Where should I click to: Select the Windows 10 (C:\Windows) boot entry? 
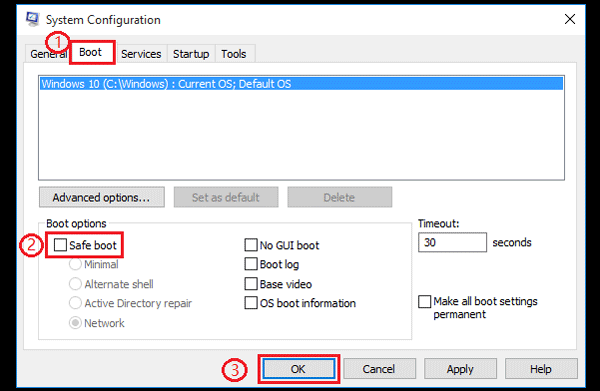(x=302, y=84)
